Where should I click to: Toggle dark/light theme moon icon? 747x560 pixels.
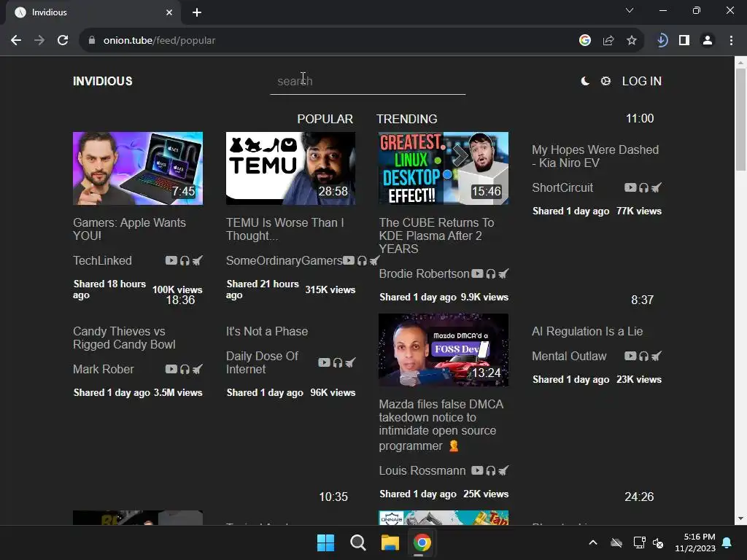click(585, 81)
